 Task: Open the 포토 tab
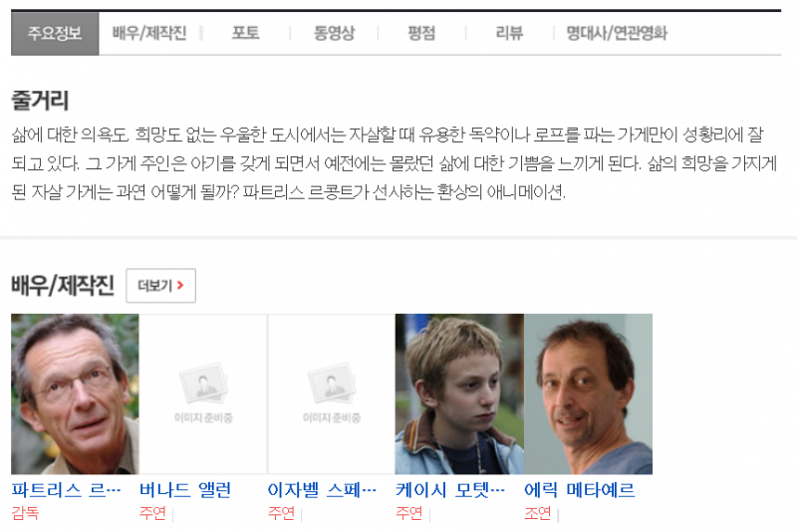click(x=245, y=33)
